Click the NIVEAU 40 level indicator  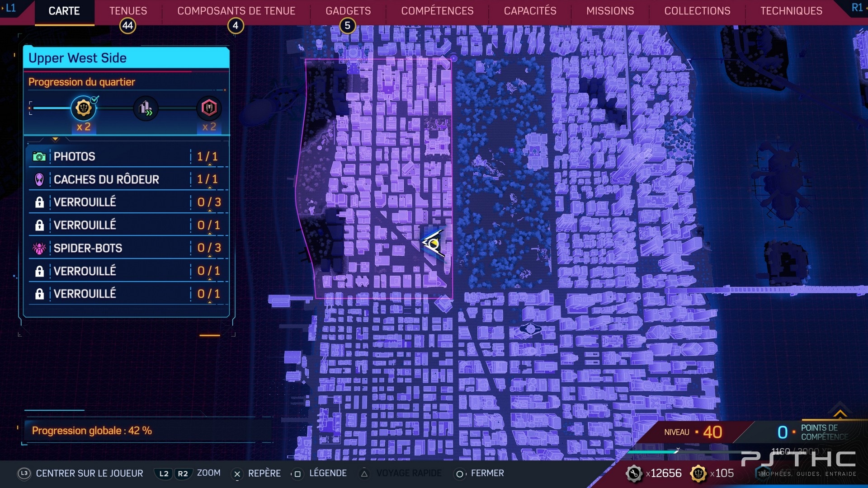693,432
